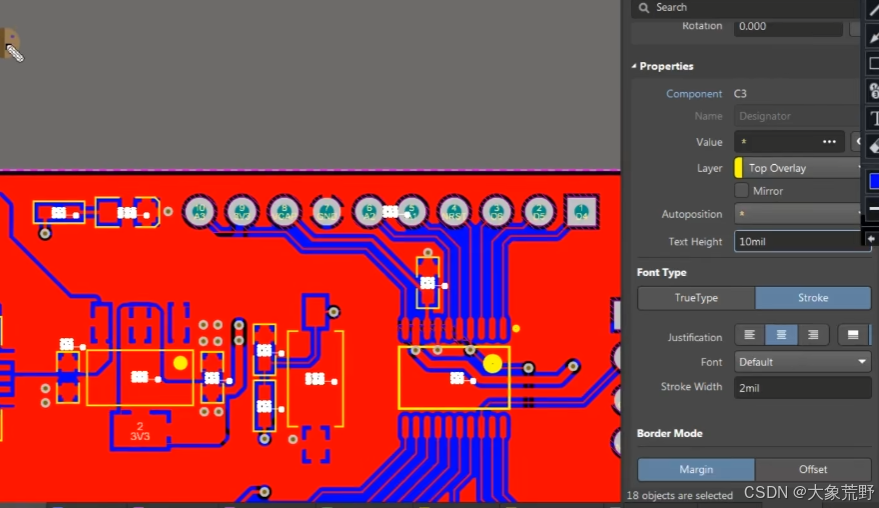Edit the Stroke Width 2mil field

click(802, 387)
